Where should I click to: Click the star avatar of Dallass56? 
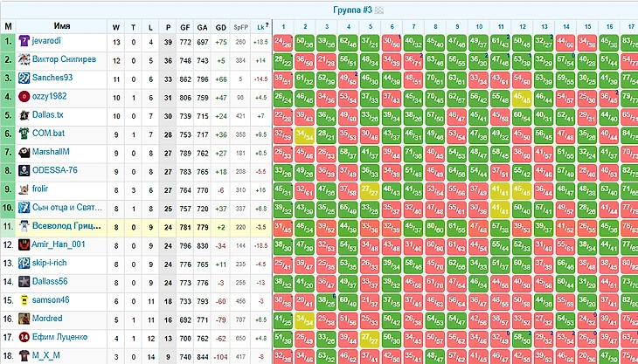[x=24, y=282]
